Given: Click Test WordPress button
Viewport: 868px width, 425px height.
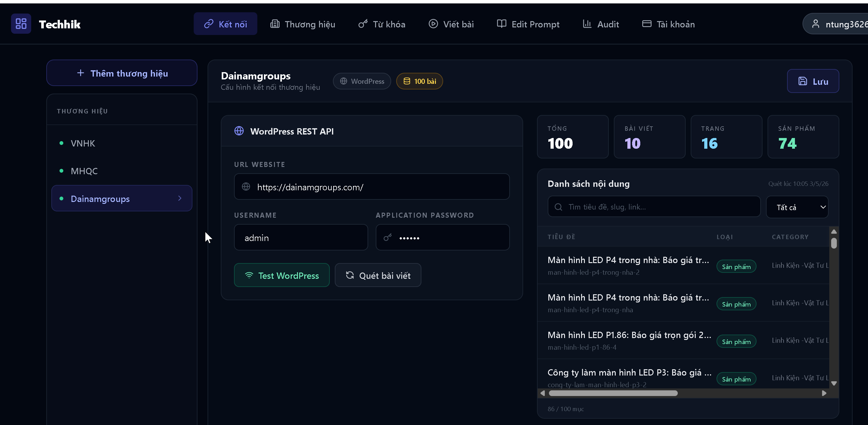Looking at the screenshot, I should click(282, 275).
